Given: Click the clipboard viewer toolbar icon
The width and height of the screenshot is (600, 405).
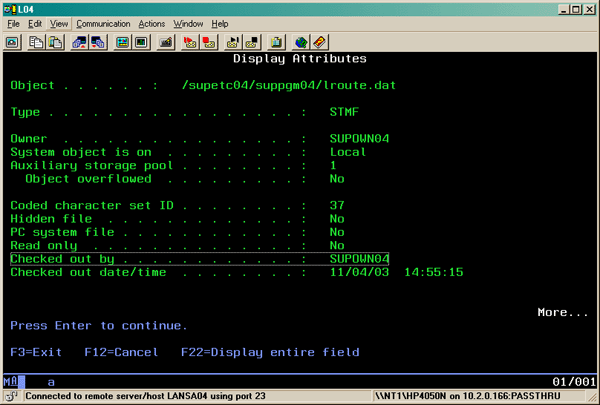Looking at the screenshot, I should tap(276, 42).
